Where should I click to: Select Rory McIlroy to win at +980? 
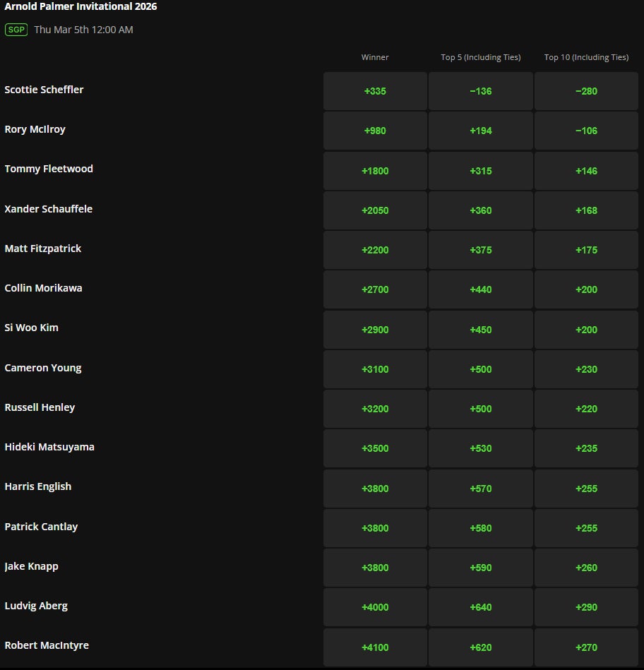375,131
